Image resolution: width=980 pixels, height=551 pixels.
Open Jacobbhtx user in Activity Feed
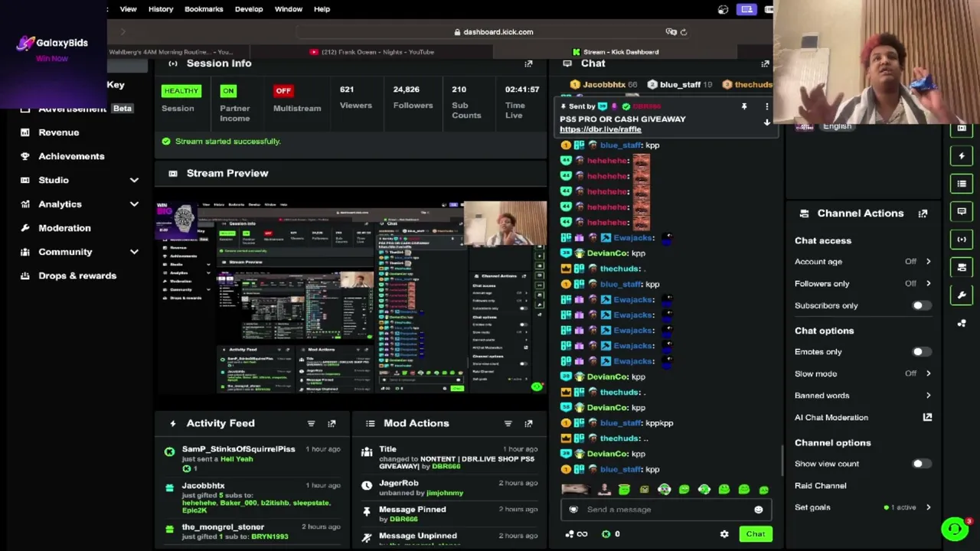(203, 485)
